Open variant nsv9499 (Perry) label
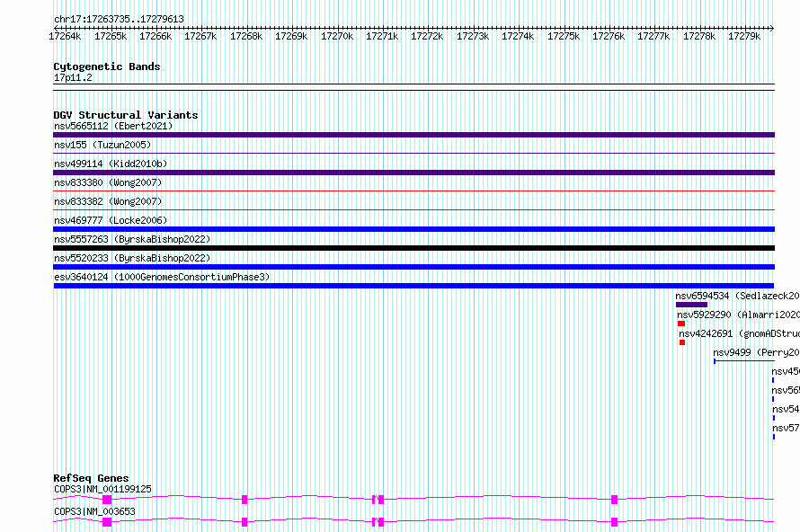Viewport: 800px width, 532px height. [x=756, y=352]
